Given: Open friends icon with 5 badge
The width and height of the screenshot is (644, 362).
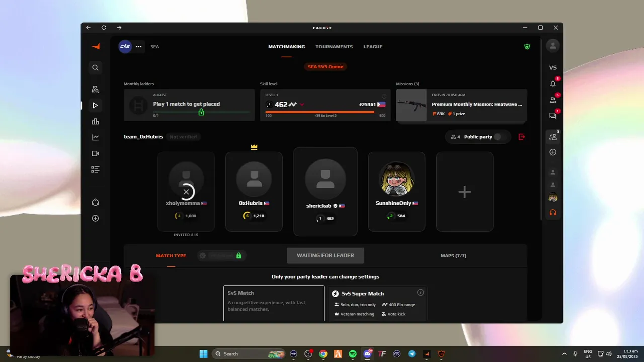Looking at the screenshot, I should [x=553, y=100].
